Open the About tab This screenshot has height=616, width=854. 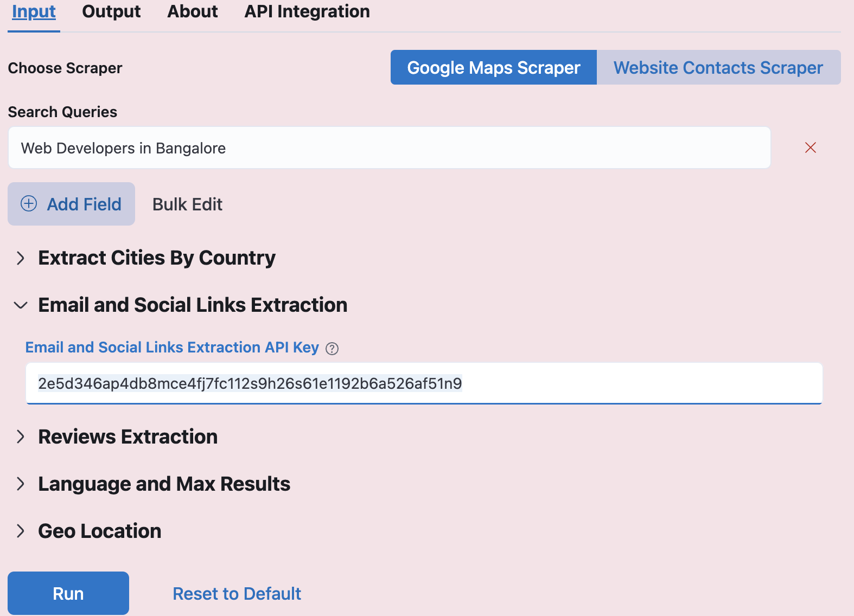tap(193, 11)
